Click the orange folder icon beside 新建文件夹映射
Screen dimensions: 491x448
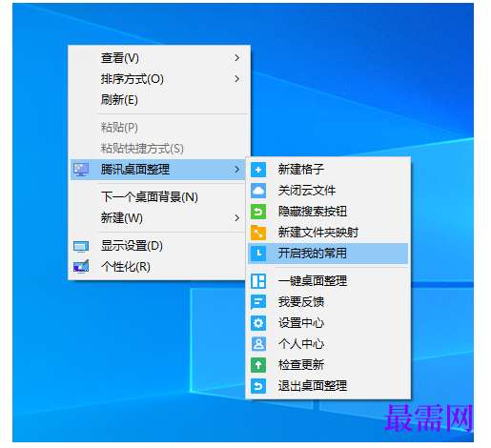258,233
